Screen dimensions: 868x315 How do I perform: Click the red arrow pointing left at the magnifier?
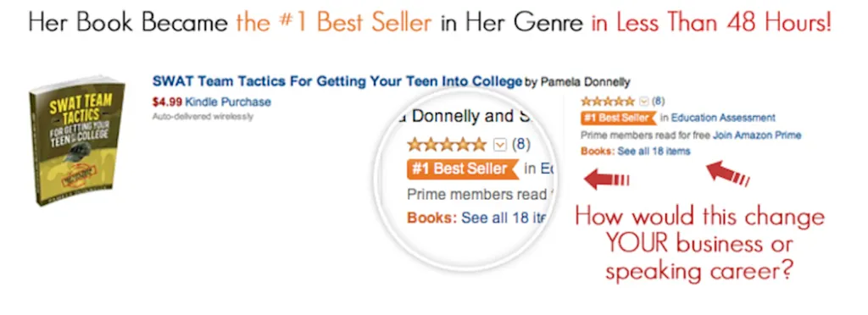pyautogui.click(x=607, y=180)
